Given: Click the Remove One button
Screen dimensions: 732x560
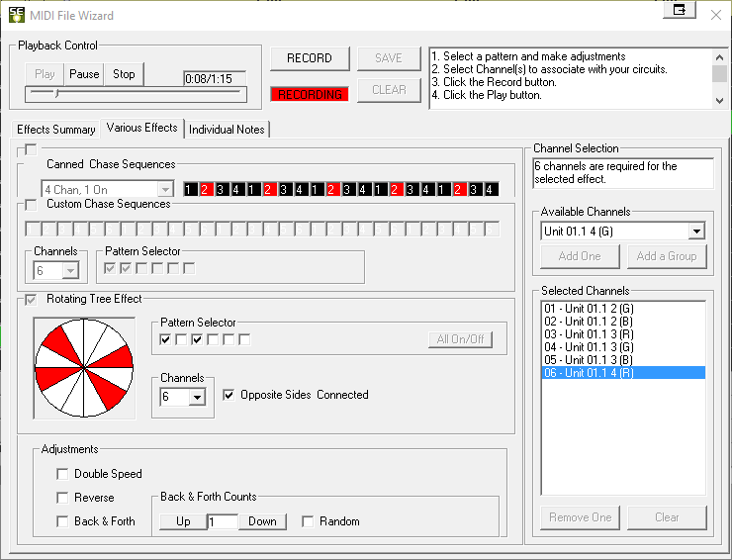Looking at the screenshot, I should 580,517.
